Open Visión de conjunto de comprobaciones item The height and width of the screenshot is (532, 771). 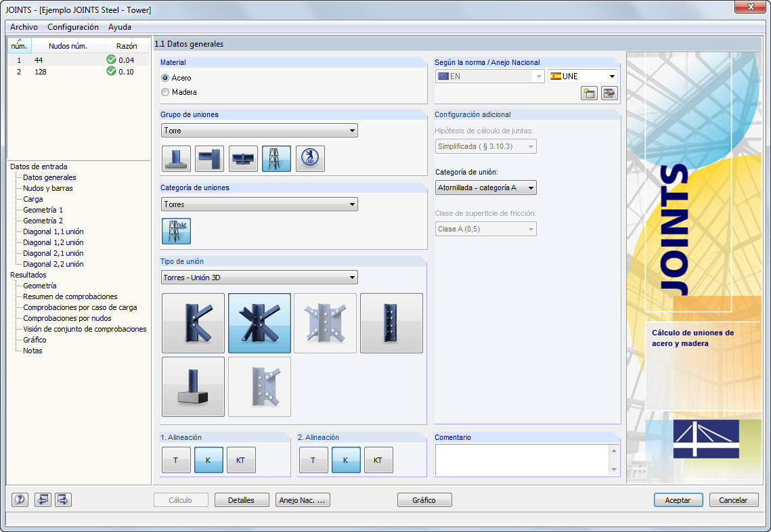(85, 329)
